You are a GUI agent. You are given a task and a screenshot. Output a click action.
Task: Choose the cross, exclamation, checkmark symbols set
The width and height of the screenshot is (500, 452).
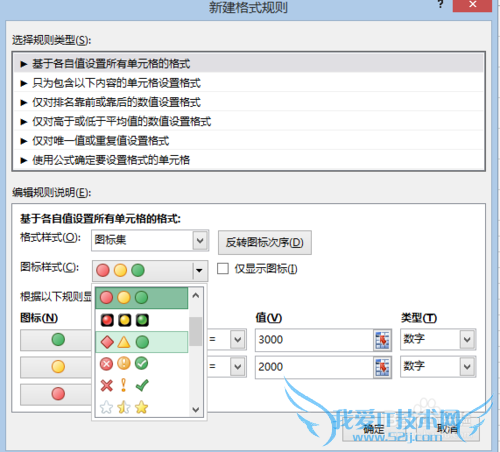[x=142, y=385]
